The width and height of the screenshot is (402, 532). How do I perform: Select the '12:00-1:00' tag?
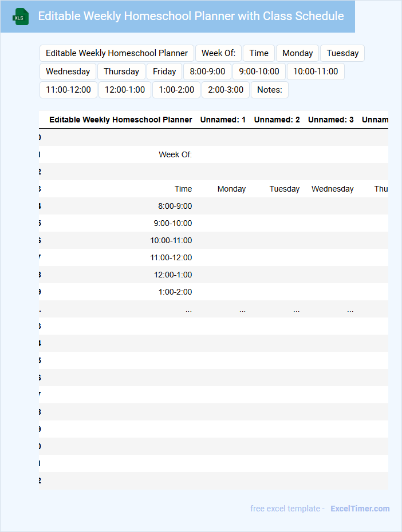click(x=125, y=90)
